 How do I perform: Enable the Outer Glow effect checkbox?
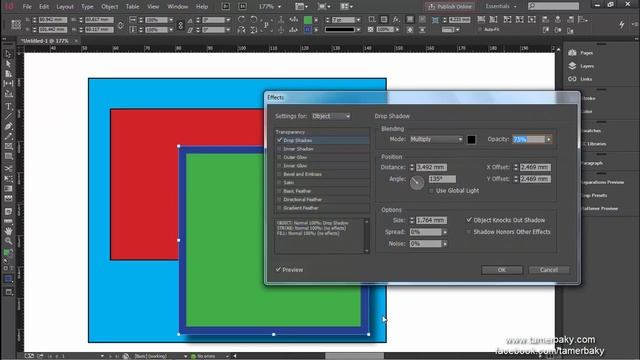(x=280, y=157)
